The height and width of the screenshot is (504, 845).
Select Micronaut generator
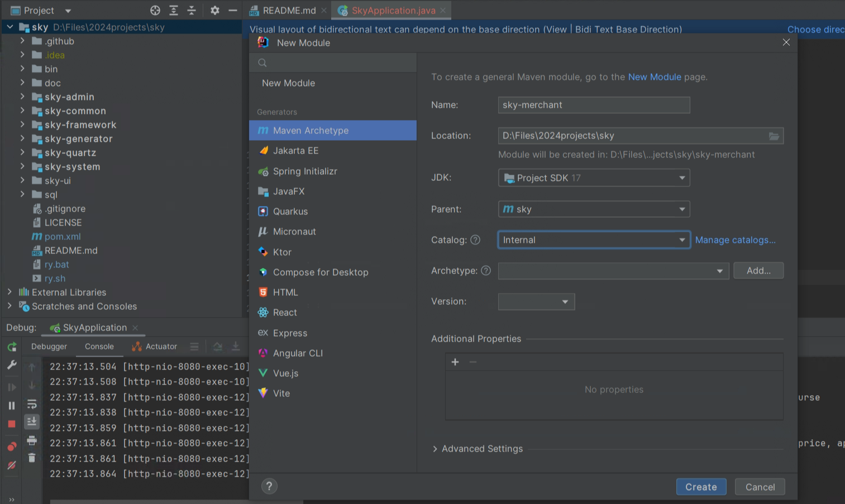333,232
